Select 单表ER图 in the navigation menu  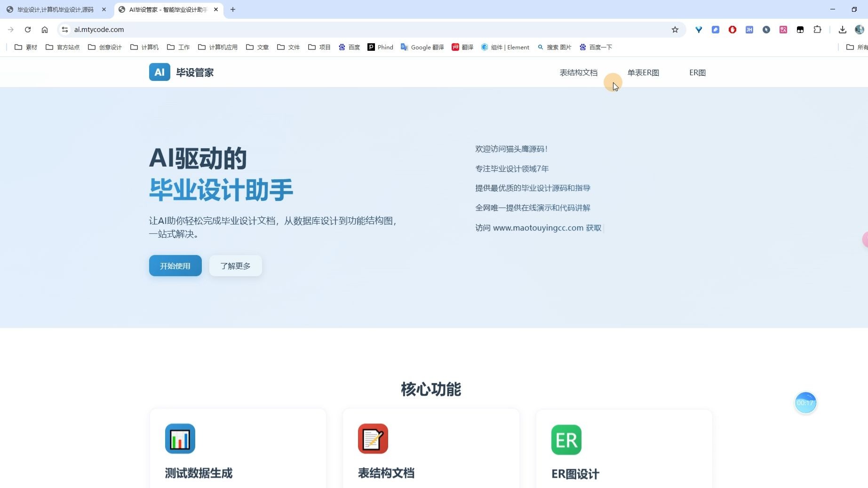click(x=644, y=72)
